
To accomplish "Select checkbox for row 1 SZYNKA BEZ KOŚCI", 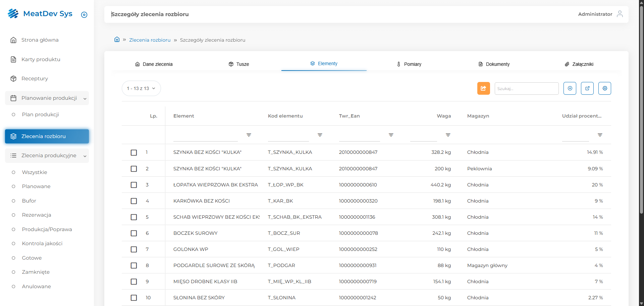I will 134,152.
